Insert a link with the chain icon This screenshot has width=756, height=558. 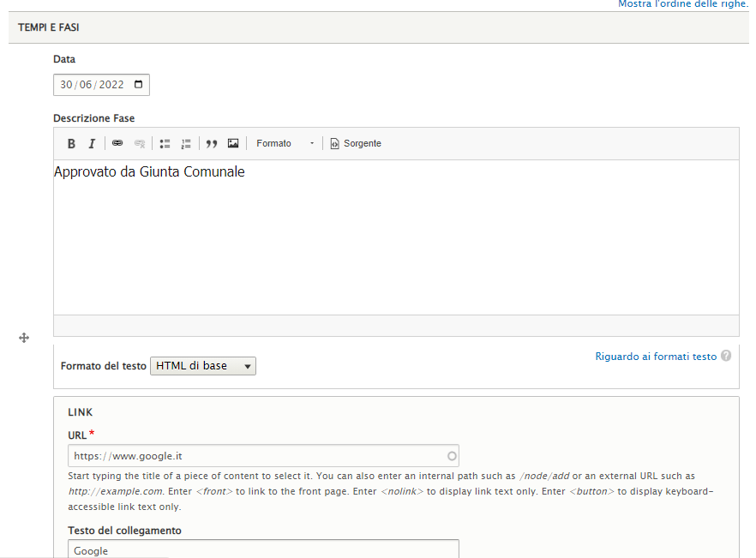click(117, 143)
